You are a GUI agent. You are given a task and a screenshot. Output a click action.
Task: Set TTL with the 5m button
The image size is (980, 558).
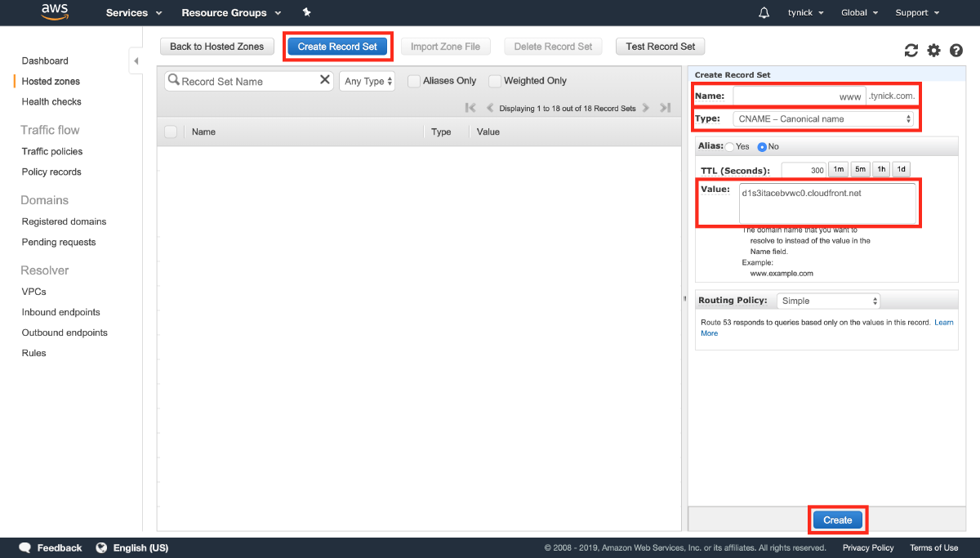[860, 169]
